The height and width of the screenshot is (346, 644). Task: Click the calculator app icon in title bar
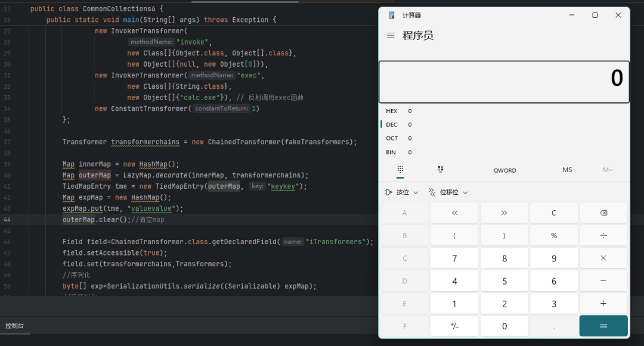coord(391,15)
